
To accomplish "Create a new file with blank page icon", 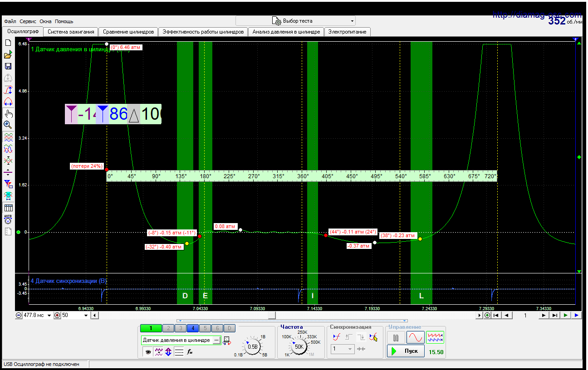I will point(8,43).
